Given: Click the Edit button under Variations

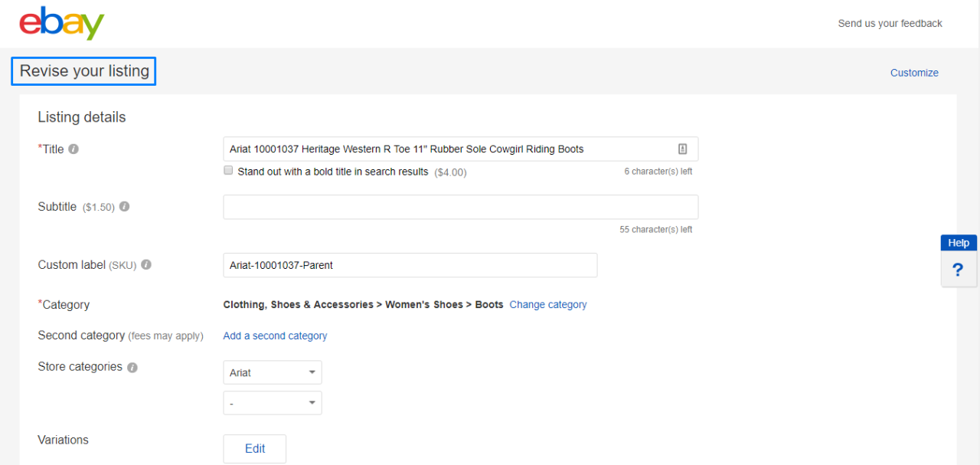Looking at the screenshot, I should coord(254,449).
